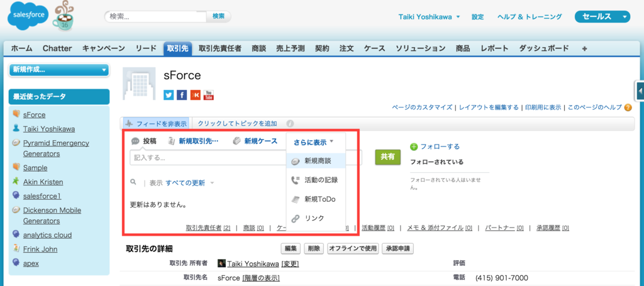Open the Taiki Yoshikawa user menu
Viewport: 644px width, 286px height.
[x=429, y=17]
